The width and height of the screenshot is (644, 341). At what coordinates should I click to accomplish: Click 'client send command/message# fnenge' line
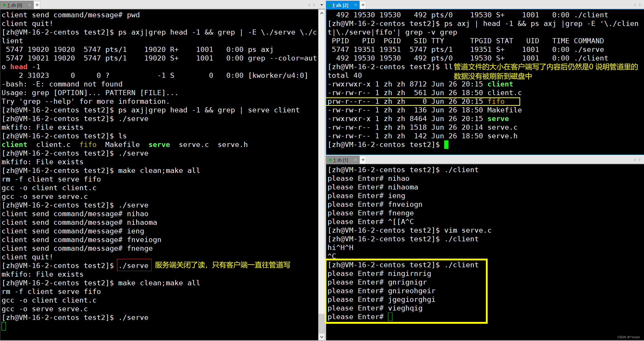[77, 248]
